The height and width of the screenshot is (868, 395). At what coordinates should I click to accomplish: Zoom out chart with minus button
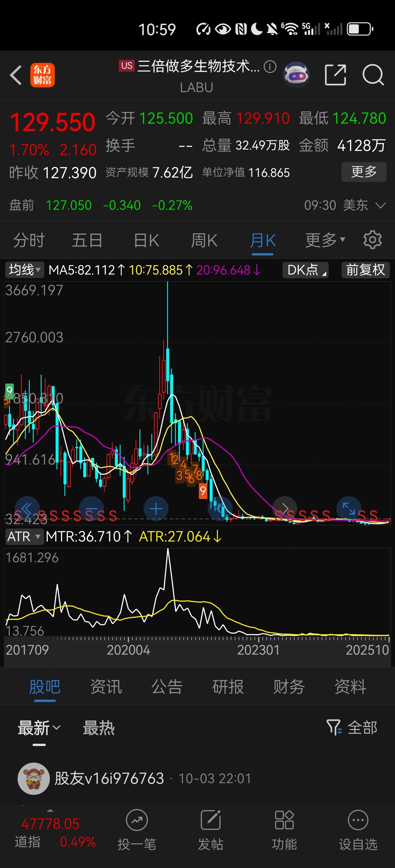92,508
